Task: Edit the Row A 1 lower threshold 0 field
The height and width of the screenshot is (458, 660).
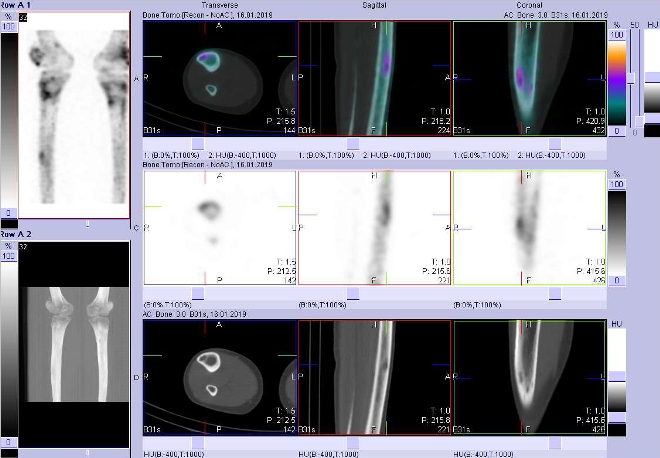Action: click(9, 213)
